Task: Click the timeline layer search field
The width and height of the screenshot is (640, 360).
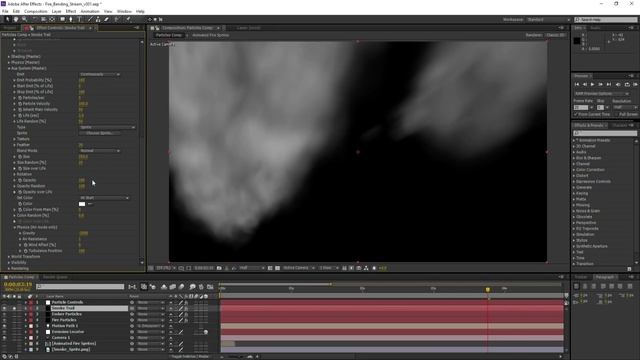Action: coord(80,287)
